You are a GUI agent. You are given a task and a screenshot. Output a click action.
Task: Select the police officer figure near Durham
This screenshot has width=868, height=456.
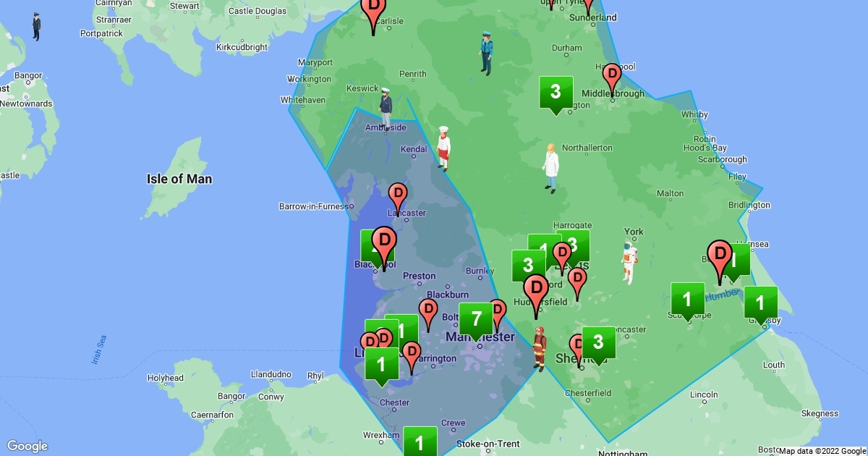pyautogui.click(x=487, y=53)
